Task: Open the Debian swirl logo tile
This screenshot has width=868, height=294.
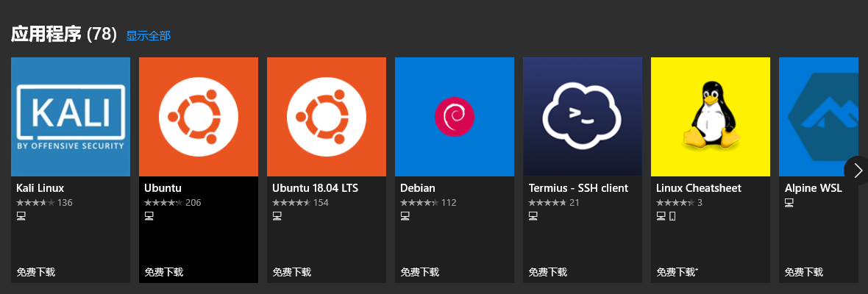Action: pyautogui.click(x=454, y=117)
